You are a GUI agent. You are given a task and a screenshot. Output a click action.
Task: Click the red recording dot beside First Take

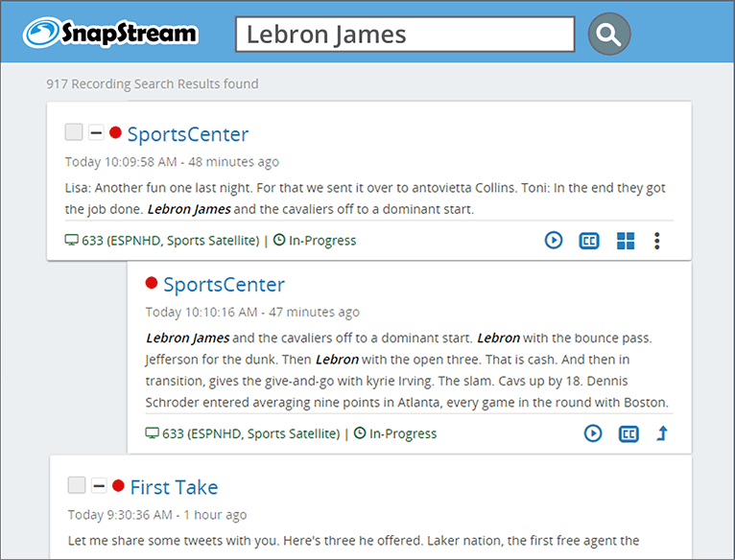[118, 486]
